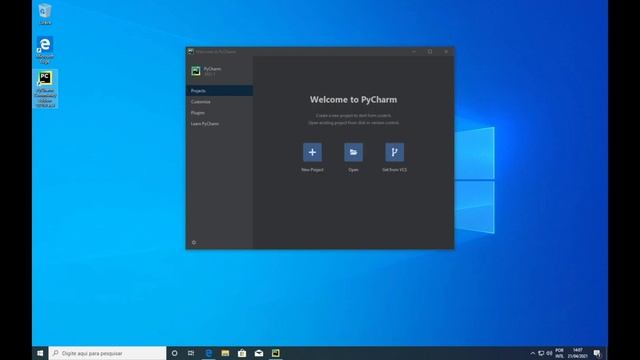Select the Projects tab
640x360 pixels.
(220, 91)
